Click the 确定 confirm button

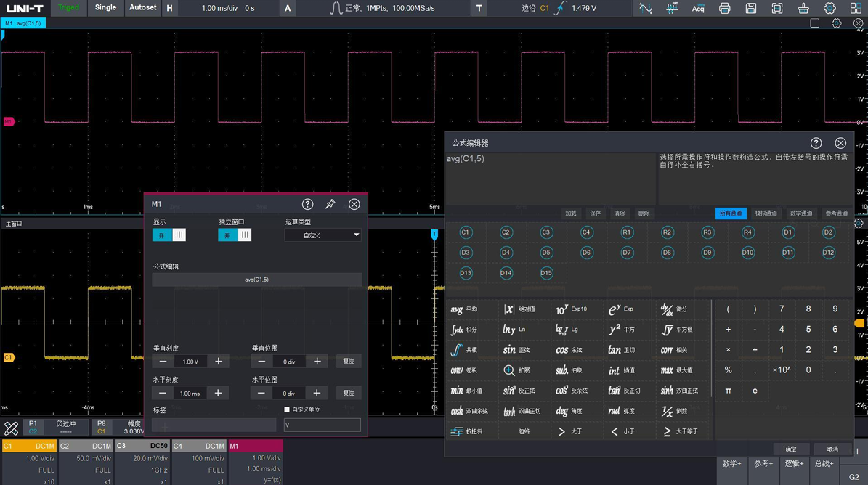[790, 449]
